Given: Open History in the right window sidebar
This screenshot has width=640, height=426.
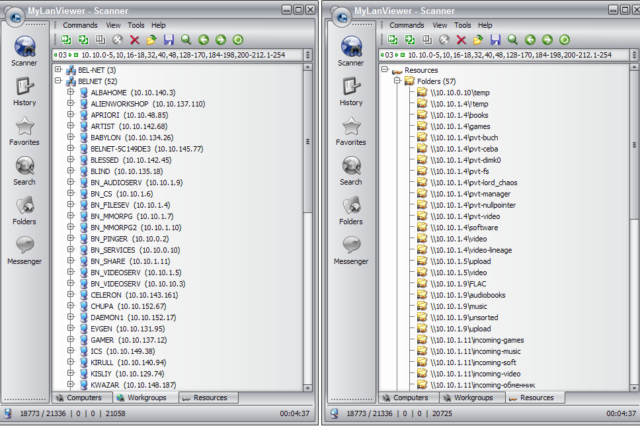Looking at the screenshot, I should (351, 91).
